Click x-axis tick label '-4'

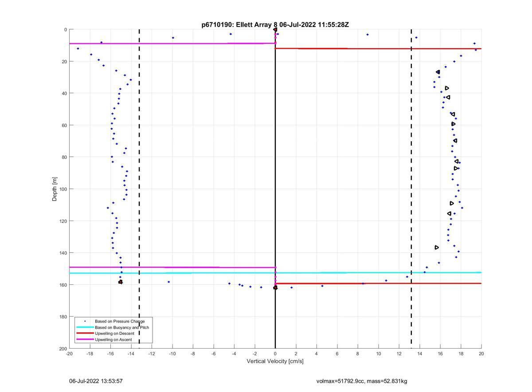pyautogui.click(x=234, y=353)
